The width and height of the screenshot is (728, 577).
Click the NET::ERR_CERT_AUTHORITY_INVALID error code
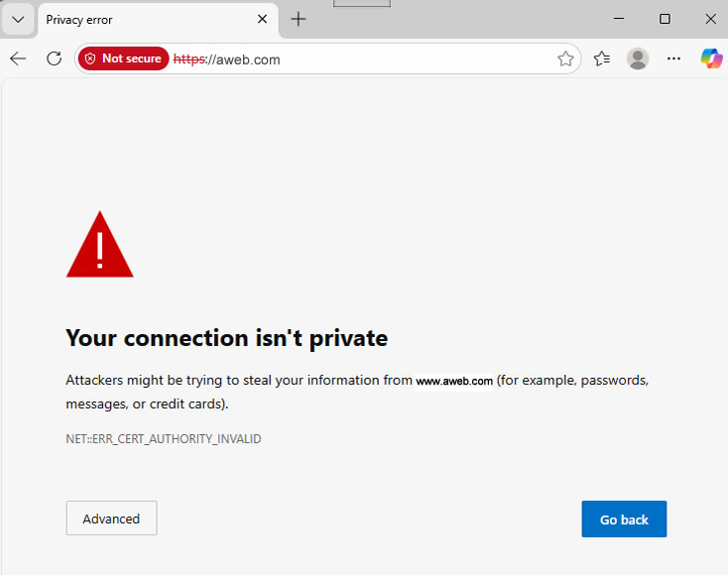pyautogui.click(x=164, y=438)
